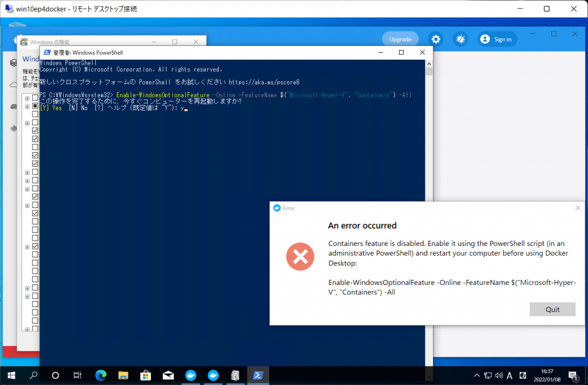Grab the PowerShell scrollbar thumb
Screen dimensions: 588x385
point(429,71)
